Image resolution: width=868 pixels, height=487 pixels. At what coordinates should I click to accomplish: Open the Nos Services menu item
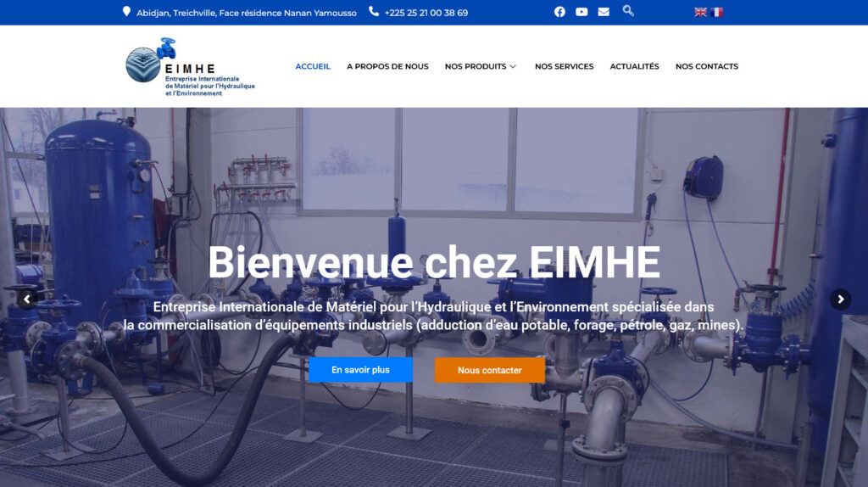564,66
